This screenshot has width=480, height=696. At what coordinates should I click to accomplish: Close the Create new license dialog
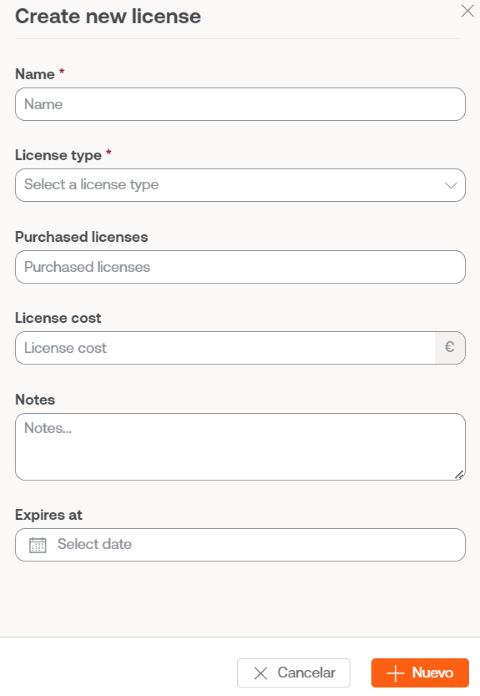[467, 11]
